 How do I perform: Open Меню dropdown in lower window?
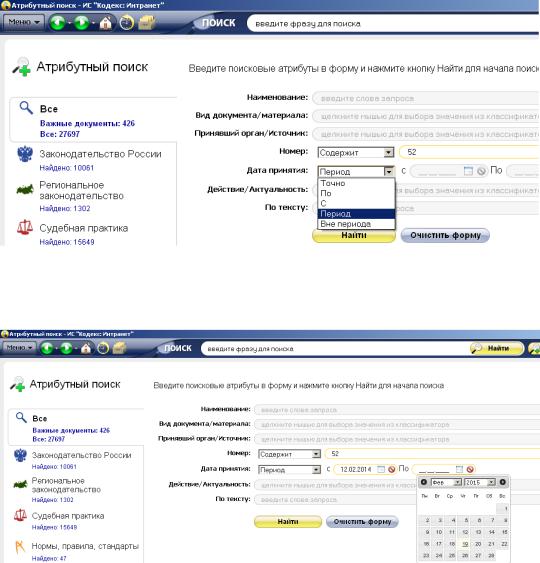click(x=19, y=348)
